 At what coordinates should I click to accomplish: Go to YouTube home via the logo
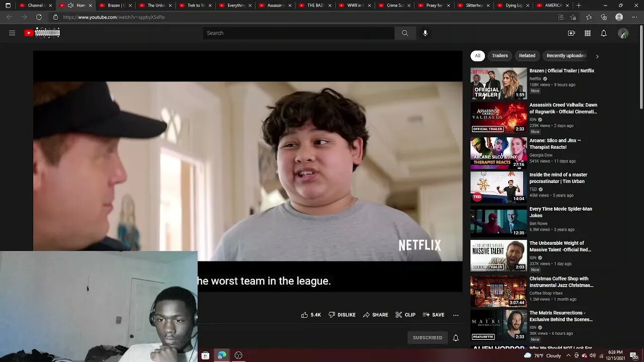point(42,33)
